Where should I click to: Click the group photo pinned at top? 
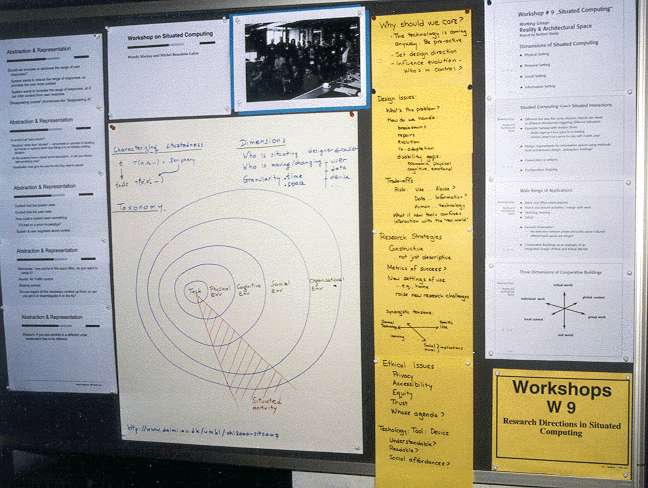(x=300, y=59)
